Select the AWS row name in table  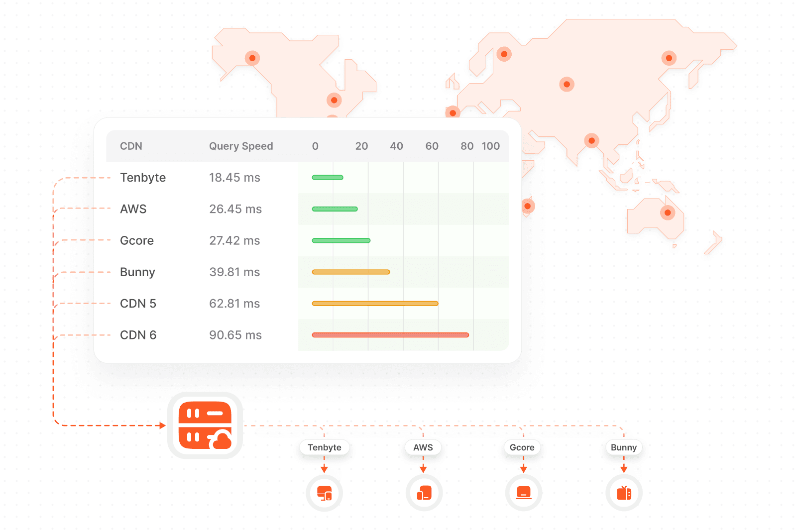[x=133, y=209]
